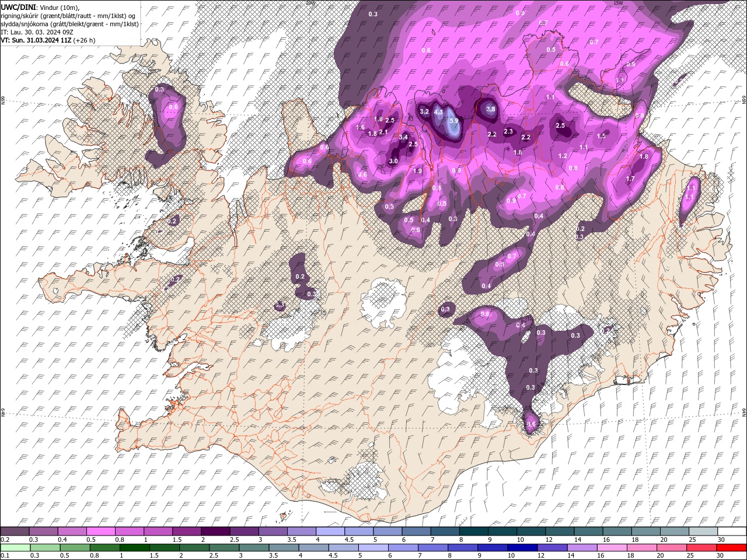Select the 3.8 precipitation label

[491, 109]
